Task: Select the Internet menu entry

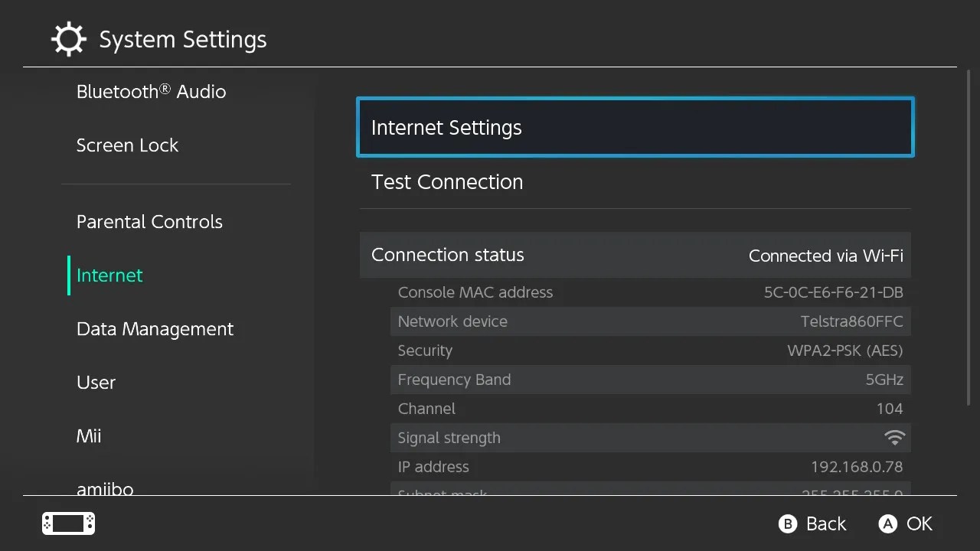Action: click(x=109, y=275)
